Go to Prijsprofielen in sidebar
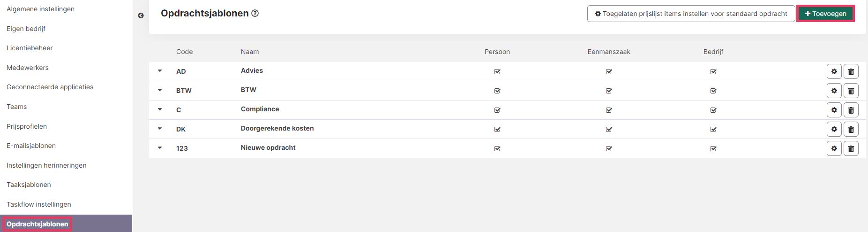The height and width of the screenshot is (232, 868). (27, 126)
